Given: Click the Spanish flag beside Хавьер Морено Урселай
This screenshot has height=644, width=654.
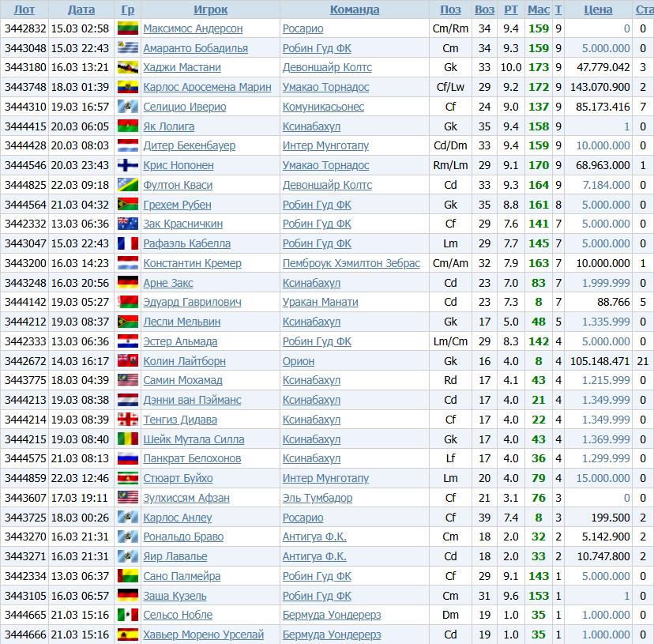Looking at the screenshot, I should tap(128, 635).
